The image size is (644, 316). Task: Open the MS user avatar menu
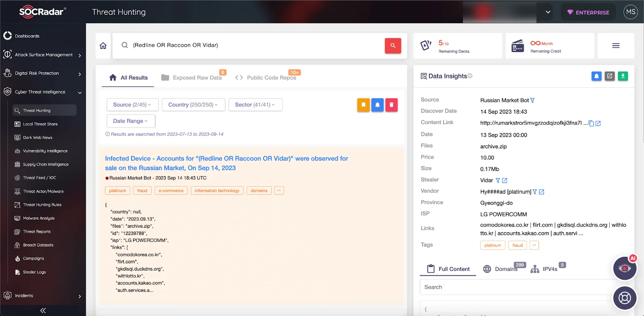(631, 12)
